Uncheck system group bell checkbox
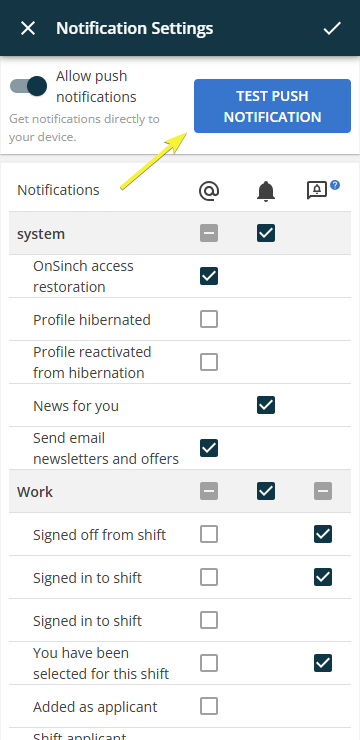360x740 pixels. tap(266, 233)
